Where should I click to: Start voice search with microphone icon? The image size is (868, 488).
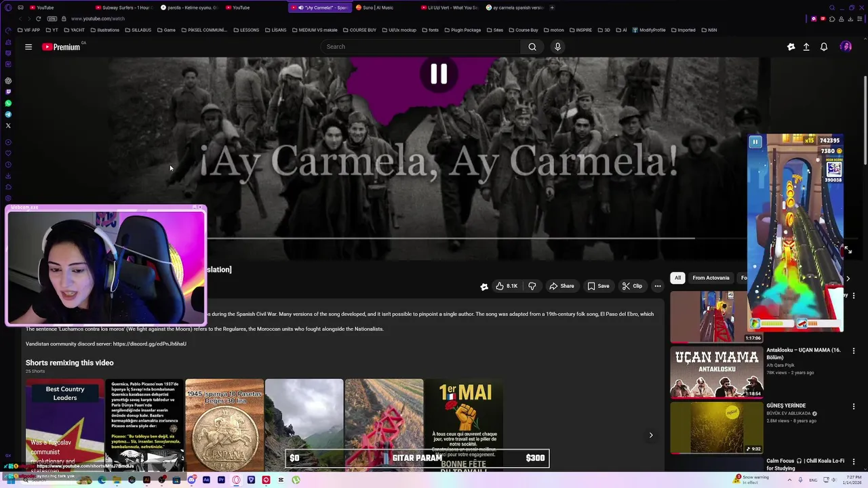click(x=557, y=47)
